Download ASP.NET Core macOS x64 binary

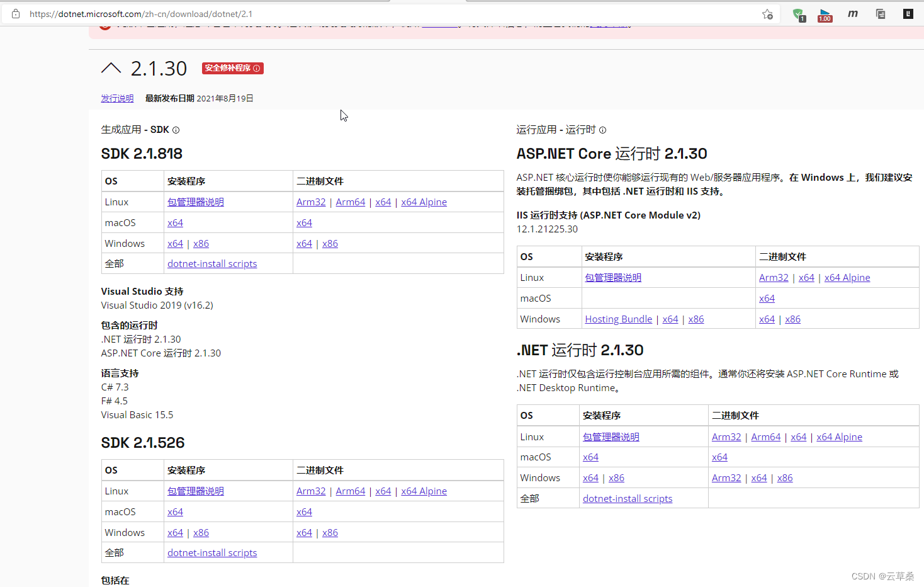767,299
